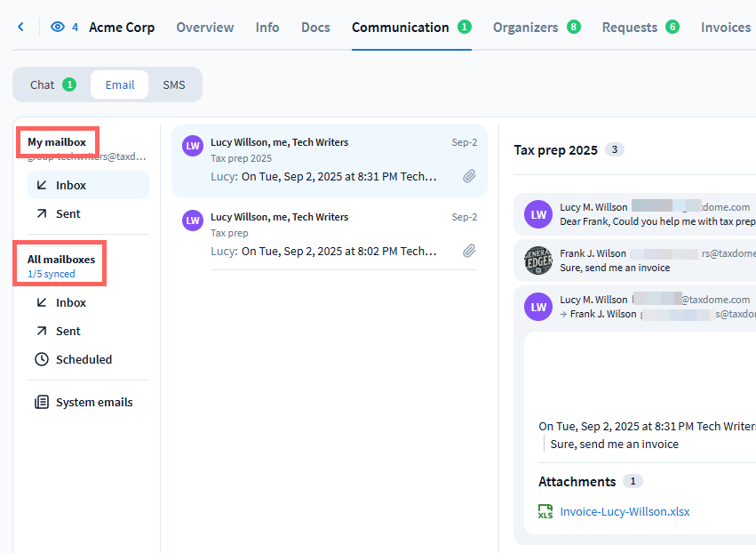Click the 1/5 synced link
The image size is (756, 553).
[x=52, y=274]
